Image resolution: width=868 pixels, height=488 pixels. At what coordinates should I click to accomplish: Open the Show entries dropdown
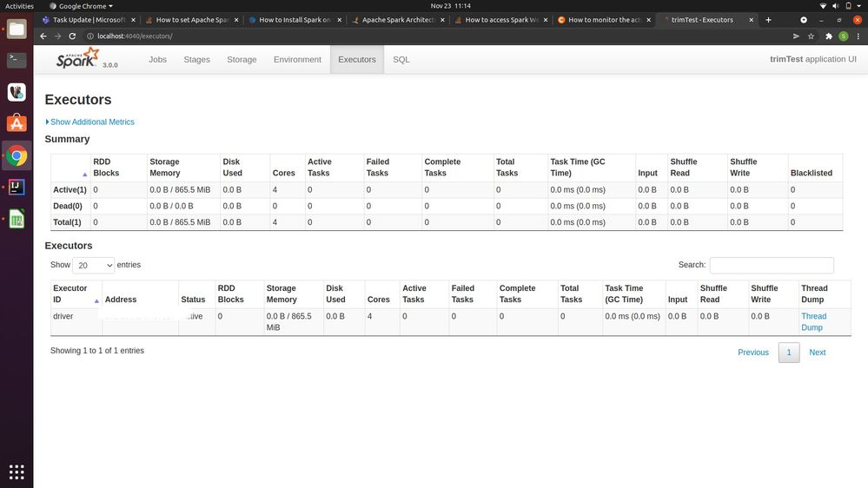pos(94,266)
